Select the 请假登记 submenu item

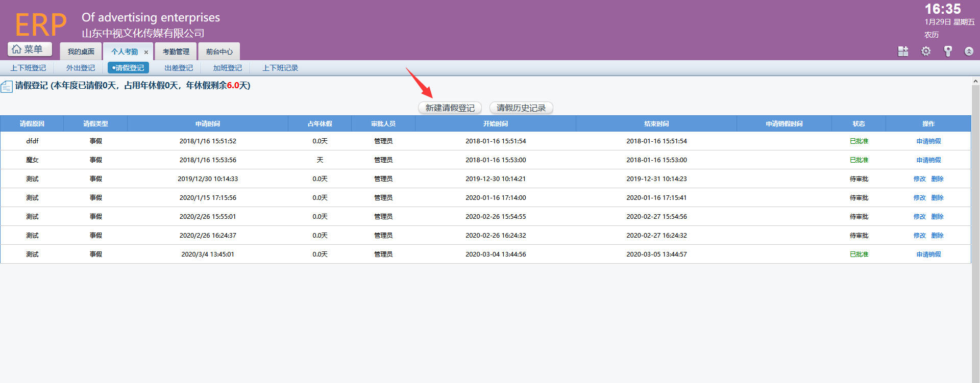click(x=128, y=68)
